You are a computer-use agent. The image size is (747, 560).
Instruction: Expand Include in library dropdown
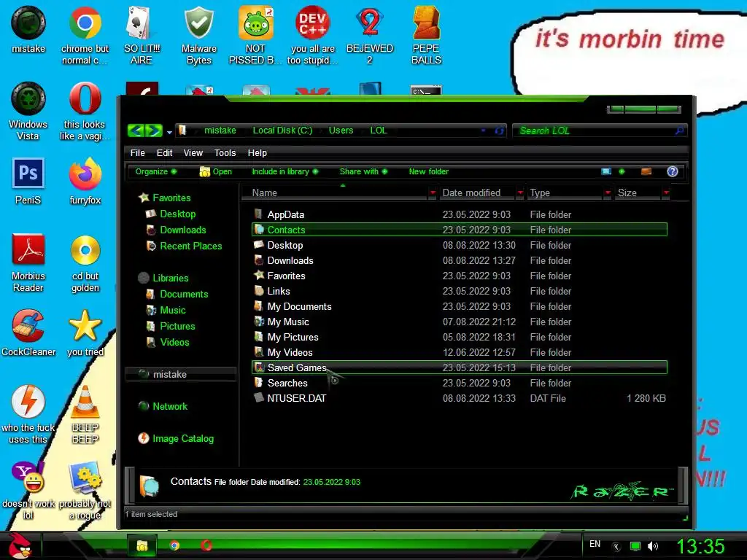[285, 171]
